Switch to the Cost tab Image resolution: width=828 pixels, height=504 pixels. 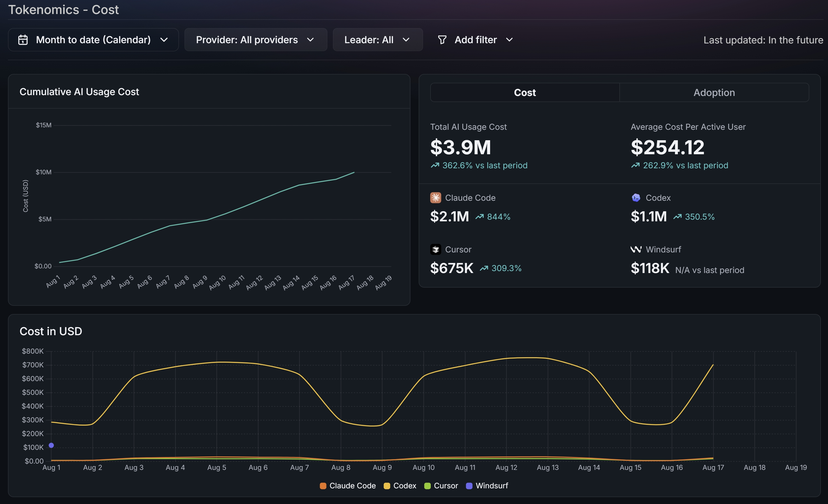pyautogui.click(x=525, y=92)
